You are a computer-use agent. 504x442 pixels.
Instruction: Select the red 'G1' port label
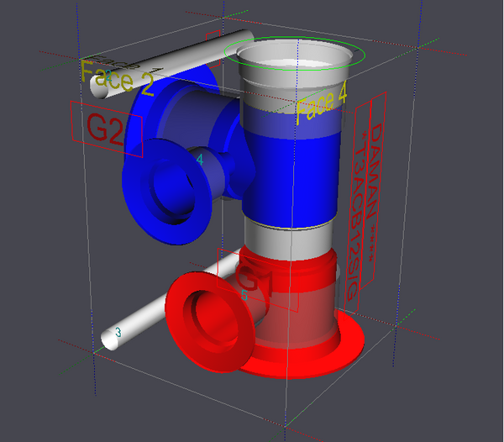tap(254, 279)
